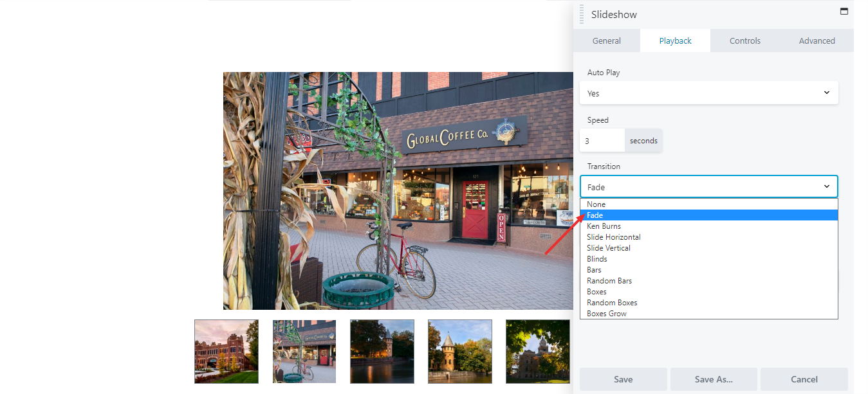
Task: Choose Fade transition option
Action: click(709, 215)
